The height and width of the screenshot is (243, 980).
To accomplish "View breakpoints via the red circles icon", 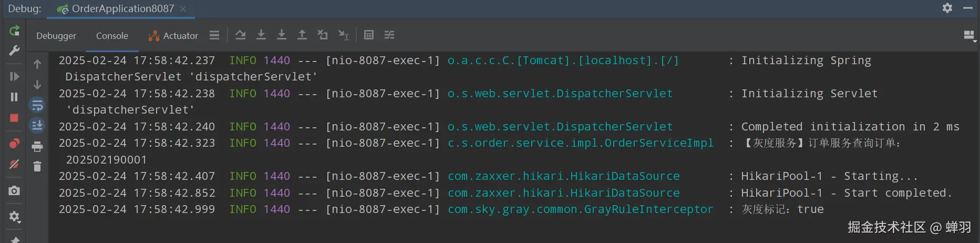I will tap(15, 143).
